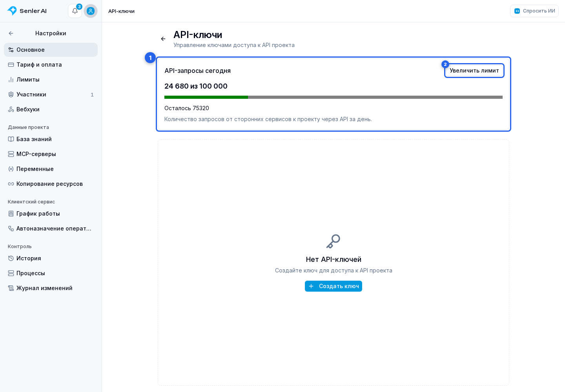Click the Процессы icon
This screenshot has height=392, width=565.
pos(11,273)
